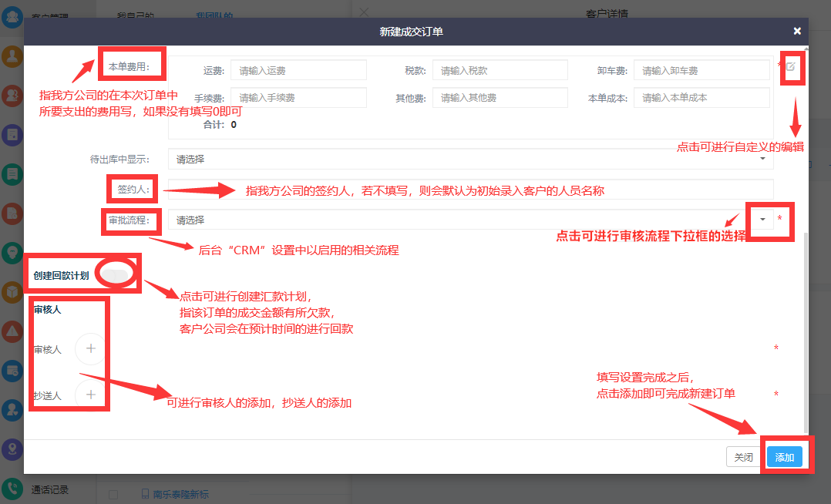Open the red warning triangle sidebar icon
This screenshot has width=831, height=504.
[x=12, y=331]
